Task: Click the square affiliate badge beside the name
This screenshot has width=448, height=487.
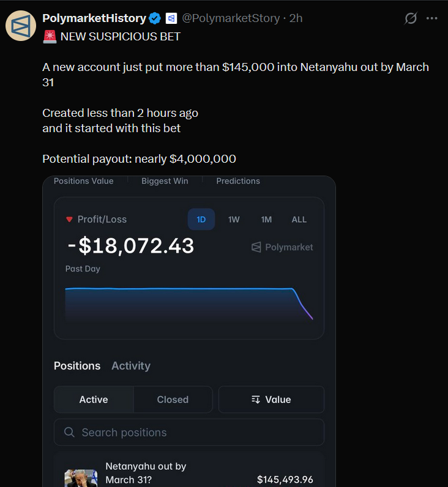Action: tap(171, 18)
